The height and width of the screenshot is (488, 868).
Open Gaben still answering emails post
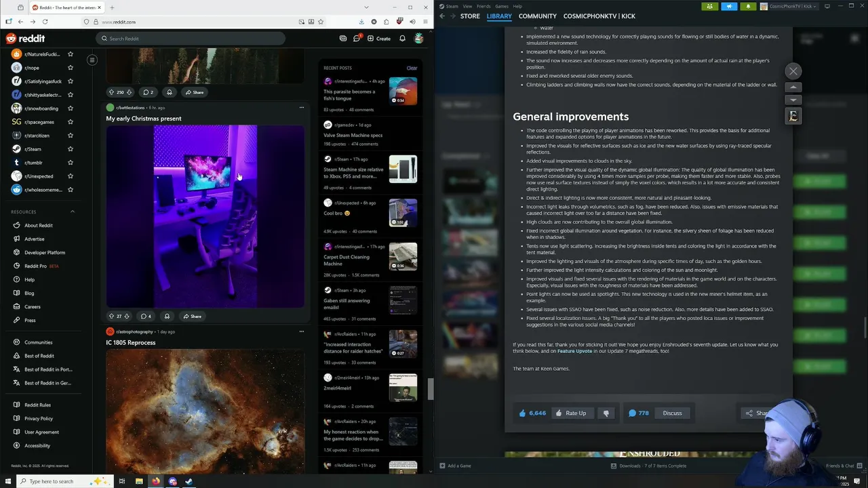pyautogui.click(x=347, y=304)
